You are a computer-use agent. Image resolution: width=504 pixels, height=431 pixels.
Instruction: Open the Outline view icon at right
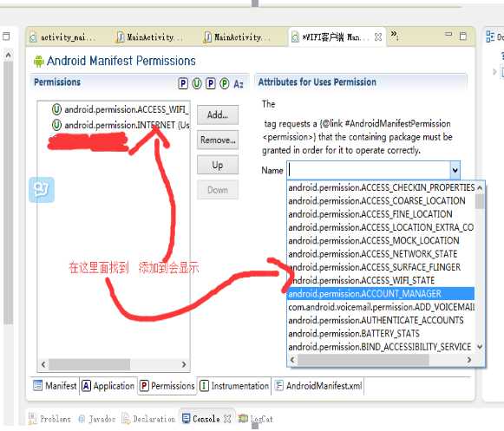point(490,36)
